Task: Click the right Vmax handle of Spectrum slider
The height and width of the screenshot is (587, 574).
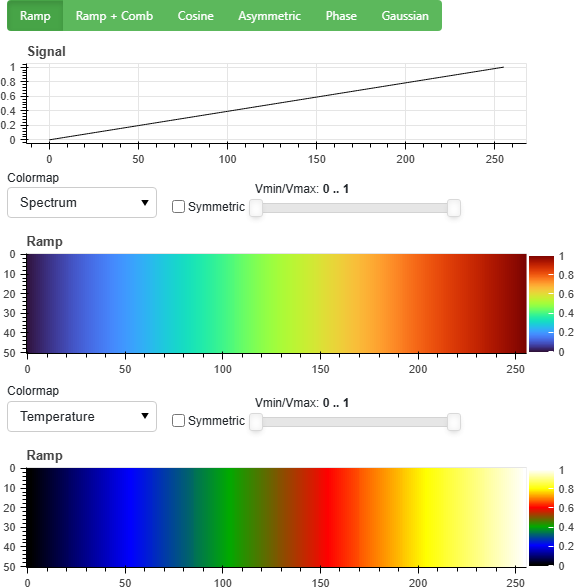Action: coord(454,208)
